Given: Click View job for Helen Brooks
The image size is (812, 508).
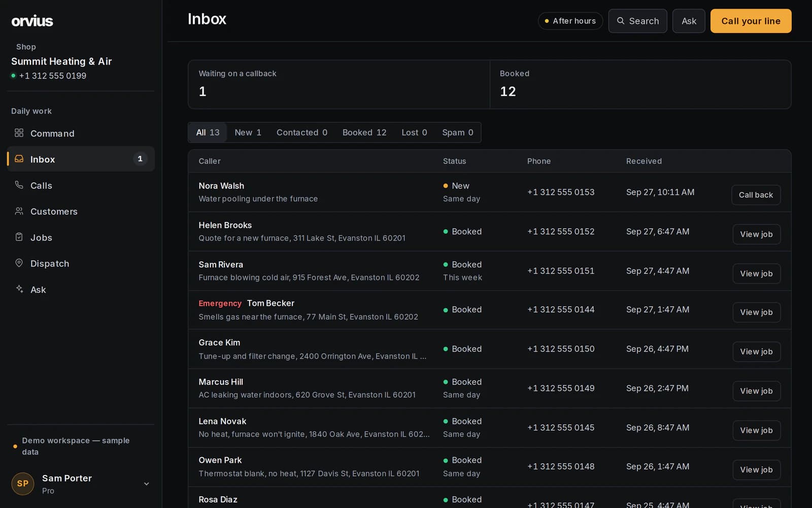Looking at the screenshot, I should 756,234.
